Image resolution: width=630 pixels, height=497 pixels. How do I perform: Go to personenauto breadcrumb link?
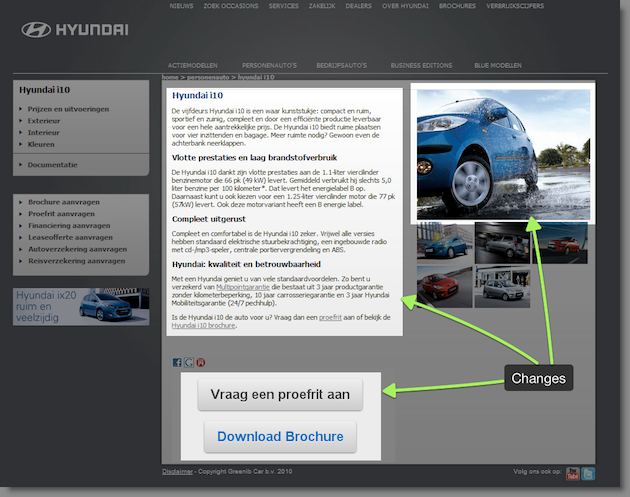pos(208,77)
